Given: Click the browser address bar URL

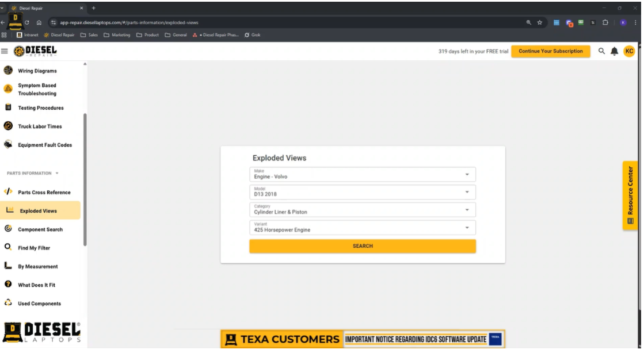Looking at the screenshot, I should 129,22.
